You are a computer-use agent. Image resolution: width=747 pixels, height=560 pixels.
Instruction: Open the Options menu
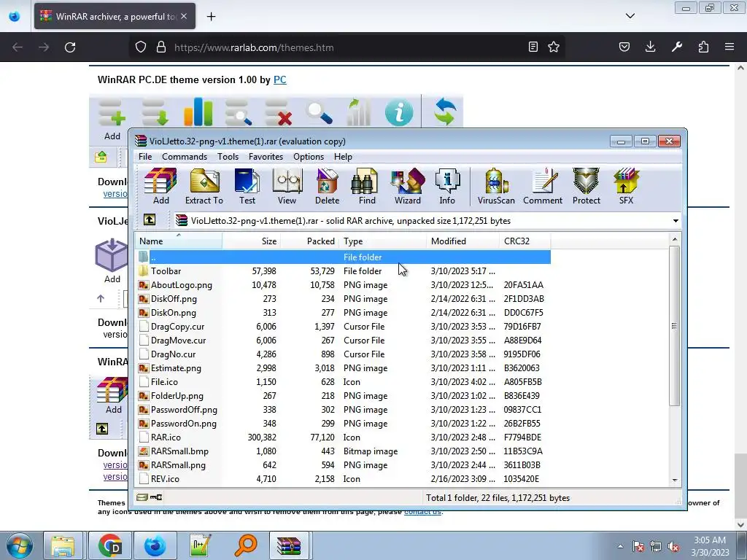click(309, 157)
